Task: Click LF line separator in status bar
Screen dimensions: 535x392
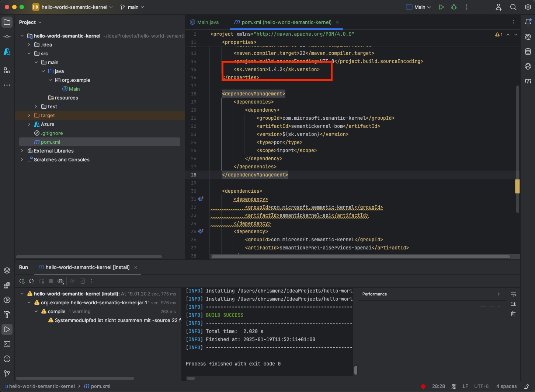Action: 465,386
